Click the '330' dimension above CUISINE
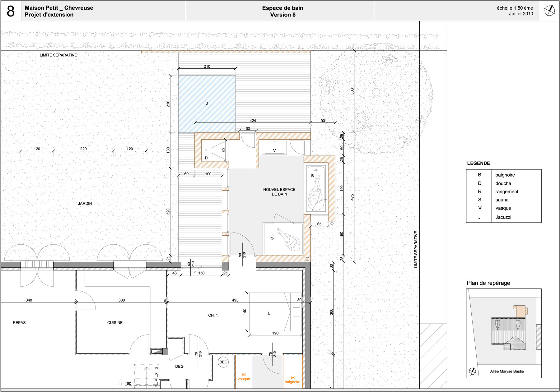560x392 pixels. (122, 300)
